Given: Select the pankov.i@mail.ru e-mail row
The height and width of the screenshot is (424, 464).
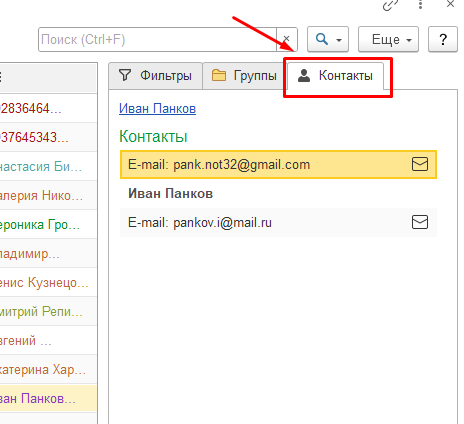Looking at the screenshot, I should coord(278,222).
